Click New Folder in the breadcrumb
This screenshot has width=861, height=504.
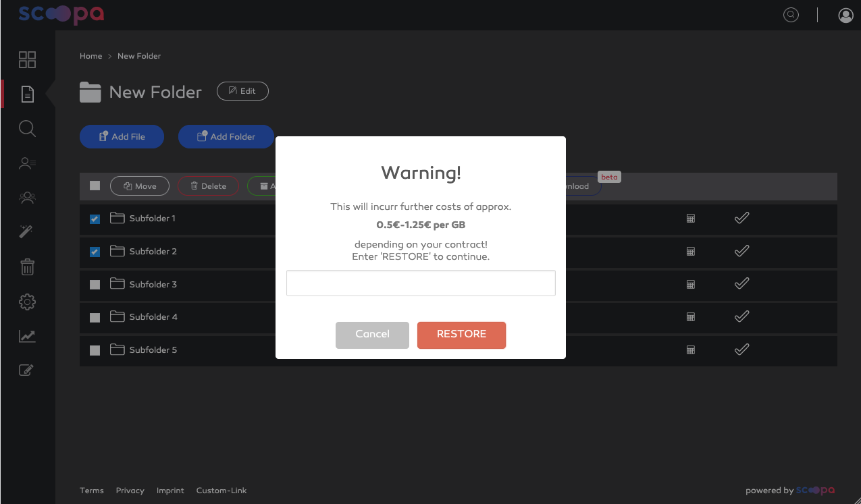pyautogui.click(x=139, y=56)
